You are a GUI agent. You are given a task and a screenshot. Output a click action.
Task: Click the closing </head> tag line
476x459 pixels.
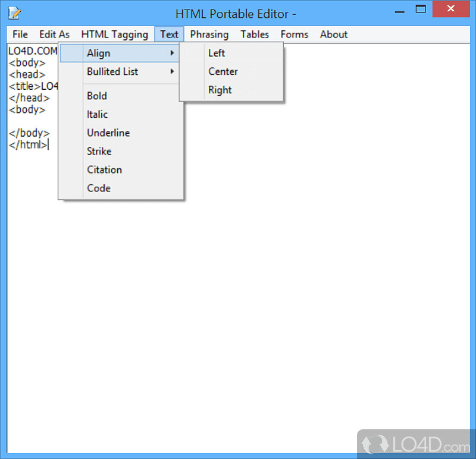(x=29, y=98)
